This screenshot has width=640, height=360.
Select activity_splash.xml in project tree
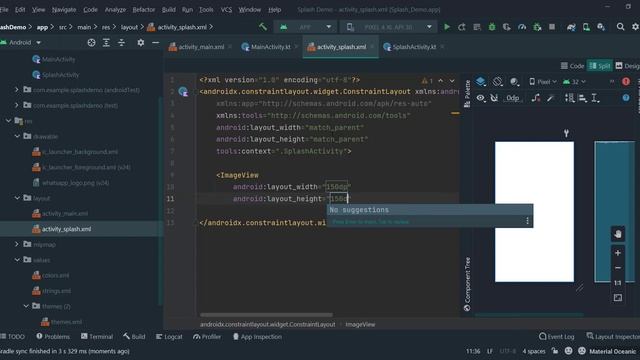(x=66, y=229)
